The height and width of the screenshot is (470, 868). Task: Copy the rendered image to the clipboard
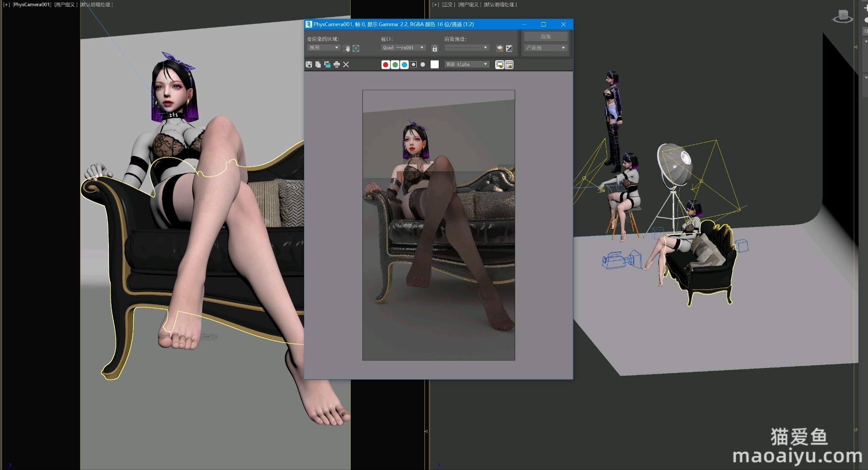318,64
